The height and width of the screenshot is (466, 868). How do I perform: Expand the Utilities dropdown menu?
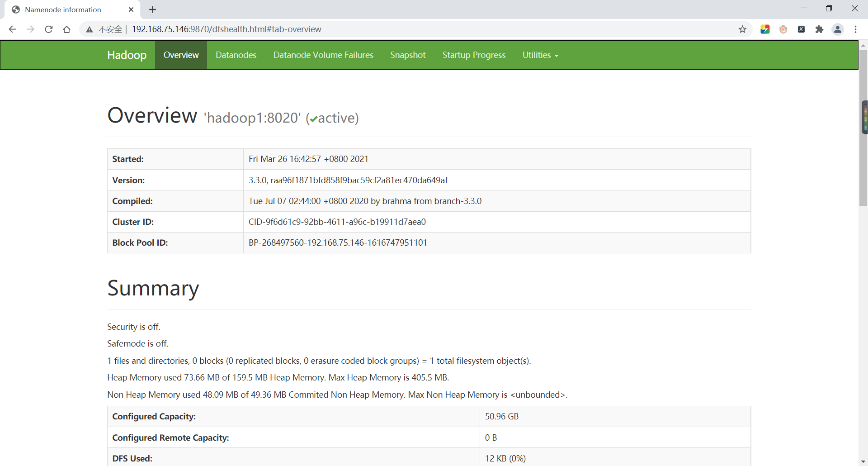click(x=540, y=55)
